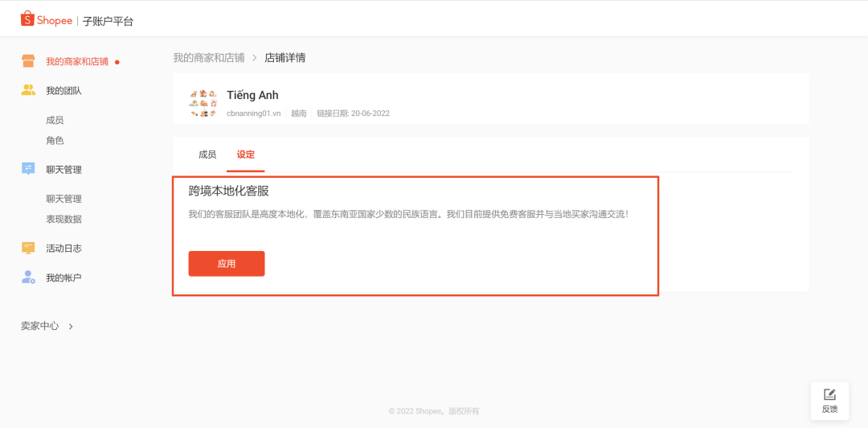Click the Shopee logo in the header
The height and width of the screenshot is (428, 868).
(x=47, y=20)
